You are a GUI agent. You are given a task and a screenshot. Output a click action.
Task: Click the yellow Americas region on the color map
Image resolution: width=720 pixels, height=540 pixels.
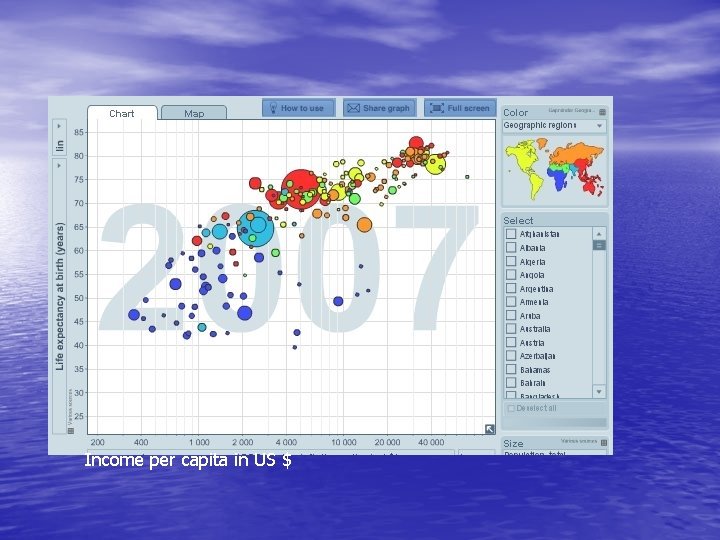521,158
